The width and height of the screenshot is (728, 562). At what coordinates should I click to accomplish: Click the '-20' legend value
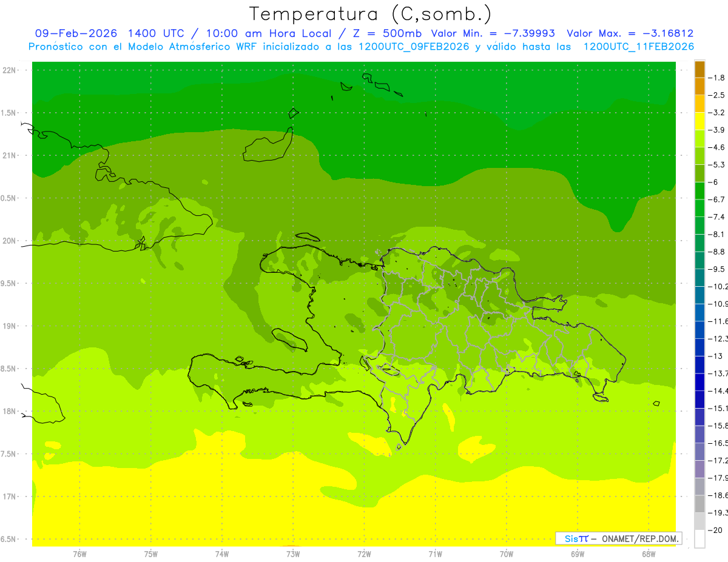pyautogui.click(x=715, y=530)
